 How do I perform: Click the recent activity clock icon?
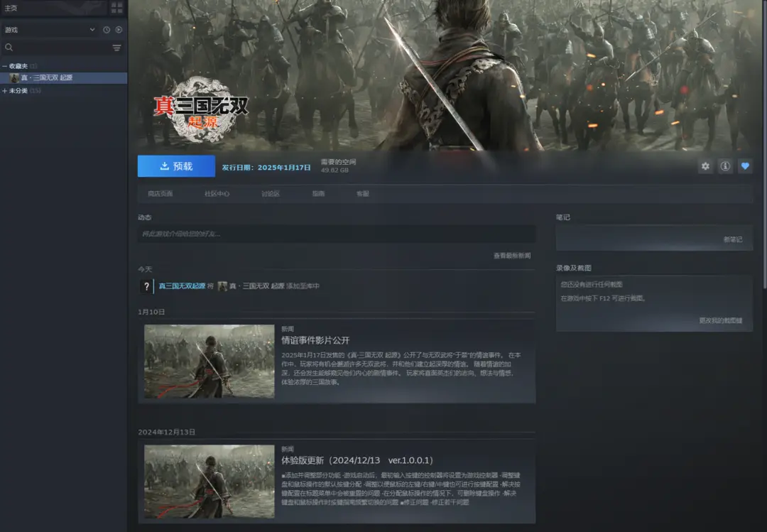click(107, 30)
